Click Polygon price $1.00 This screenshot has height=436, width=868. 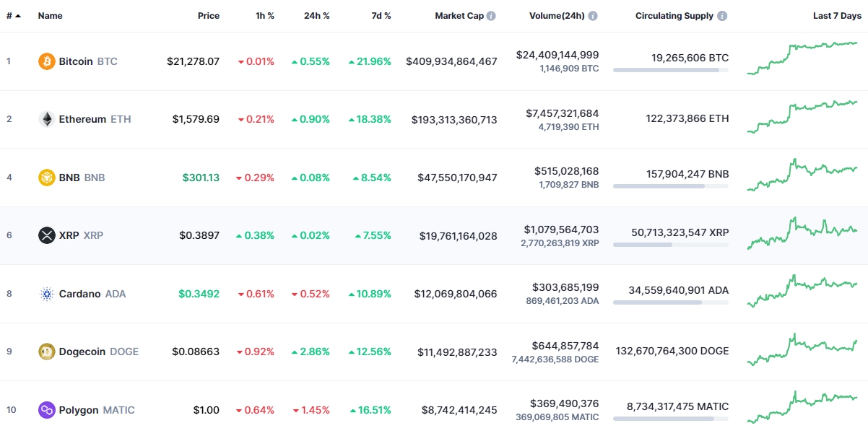(x=207, y=410)
